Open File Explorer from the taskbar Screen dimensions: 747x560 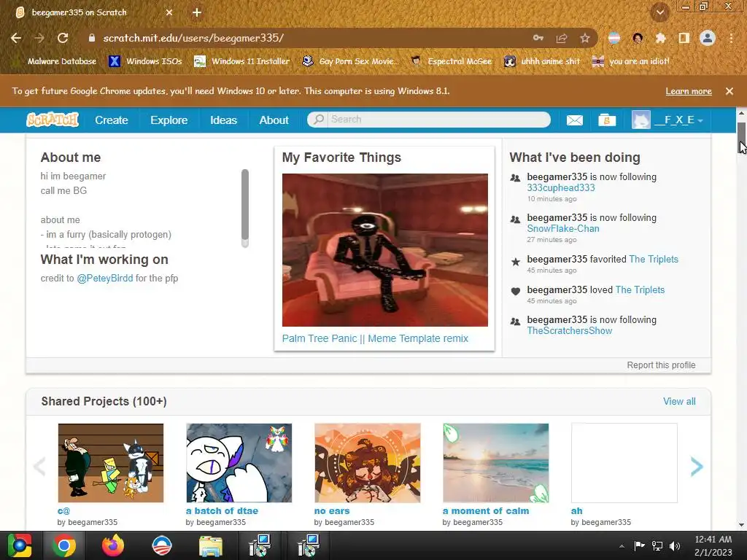(211, 545)
